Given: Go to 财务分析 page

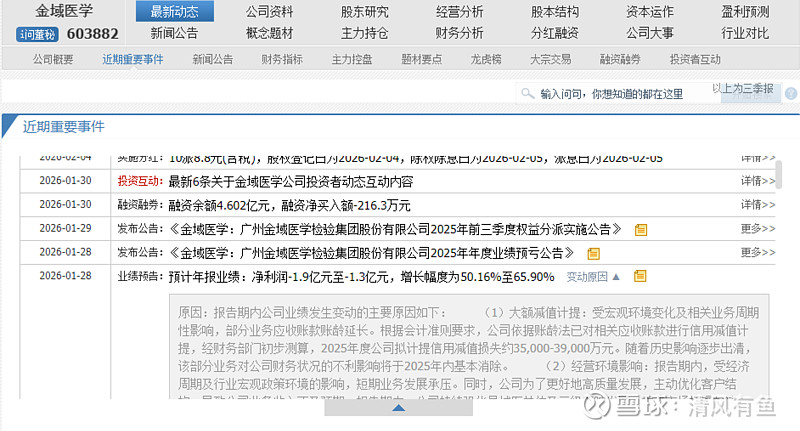Looking at the screenshot, I should [x=459, y=33].
